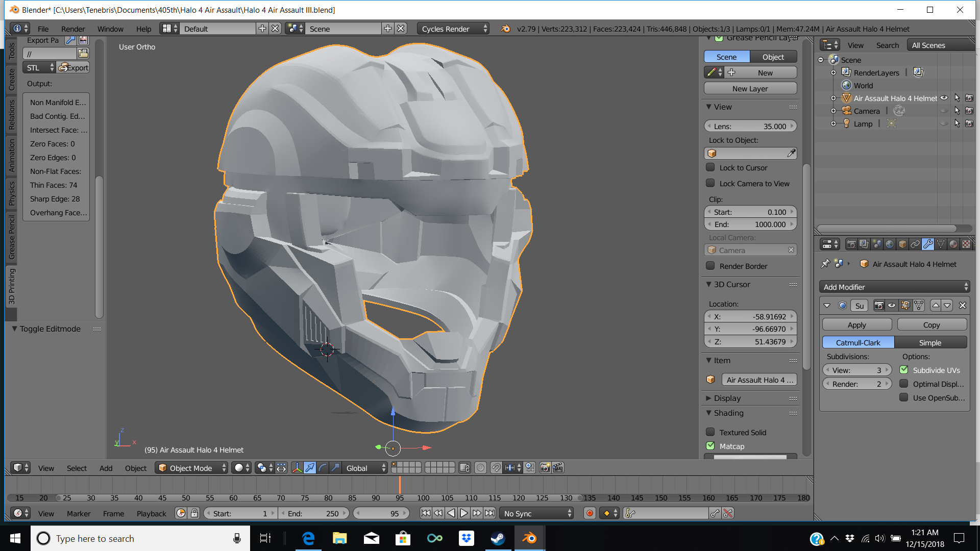Image resolution: width=980 pixels, height=551 pixels.
Task: Open the Mesh Data properties tab triangle icon
Action: [941, 244]
